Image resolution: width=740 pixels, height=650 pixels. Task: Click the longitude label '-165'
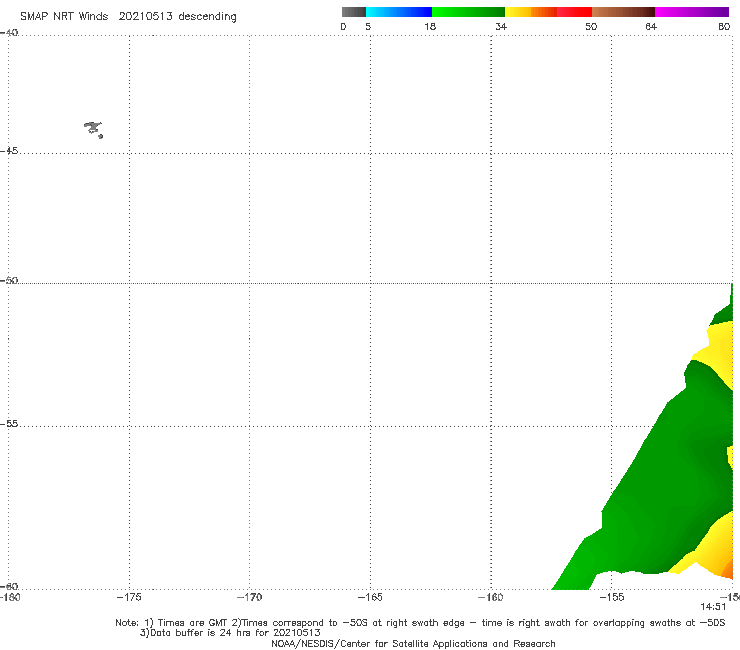tap(370, 597)
